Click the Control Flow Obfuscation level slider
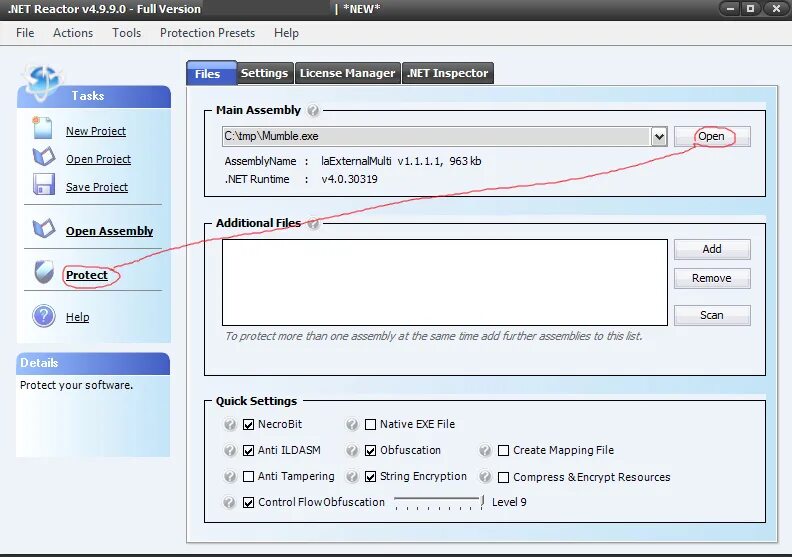Screen dimensions: 792x557 pos(439,502)
